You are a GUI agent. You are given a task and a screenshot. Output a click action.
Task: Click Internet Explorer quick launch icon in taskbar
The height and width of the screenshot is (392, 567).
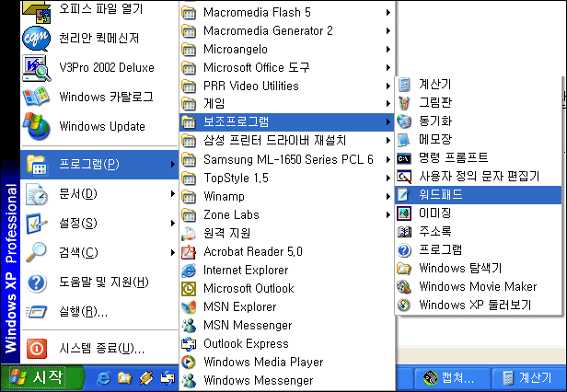pos(104,378)
